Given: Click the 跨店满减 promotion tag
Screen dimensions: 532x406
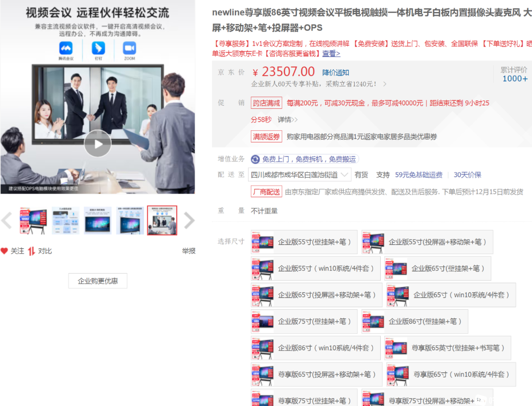Looking at the screenshot, I should (266, 103).
